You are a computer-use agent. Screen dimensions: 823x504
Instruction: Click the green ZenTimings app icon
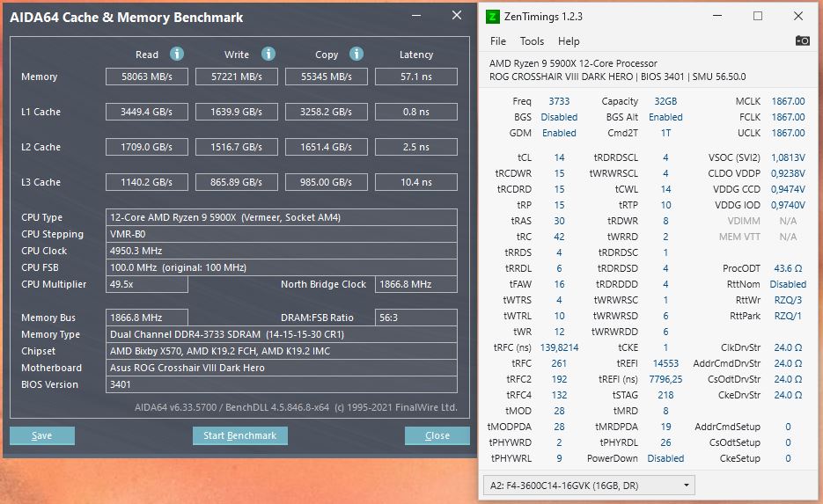tap(492, 16)
